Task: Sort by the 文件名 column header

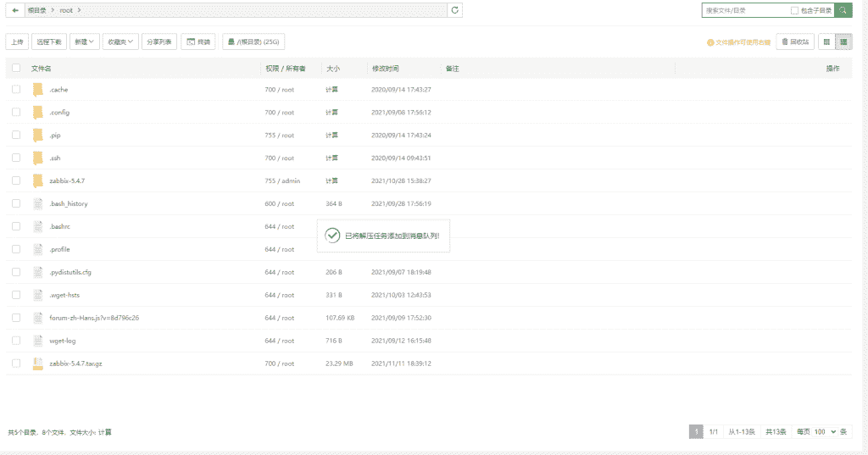Action: pyautogui.click(x=41, y=69)
